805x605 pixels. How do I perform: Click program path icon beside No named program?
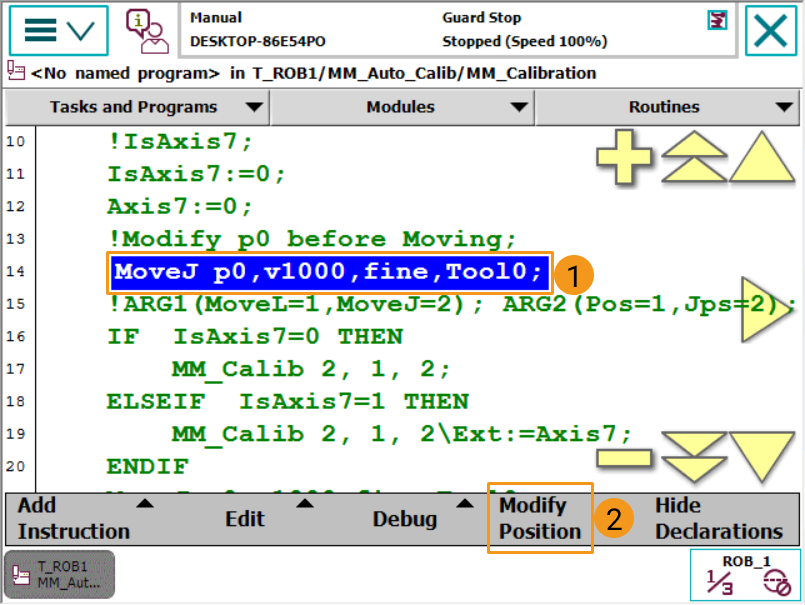[x=15, y=71]
